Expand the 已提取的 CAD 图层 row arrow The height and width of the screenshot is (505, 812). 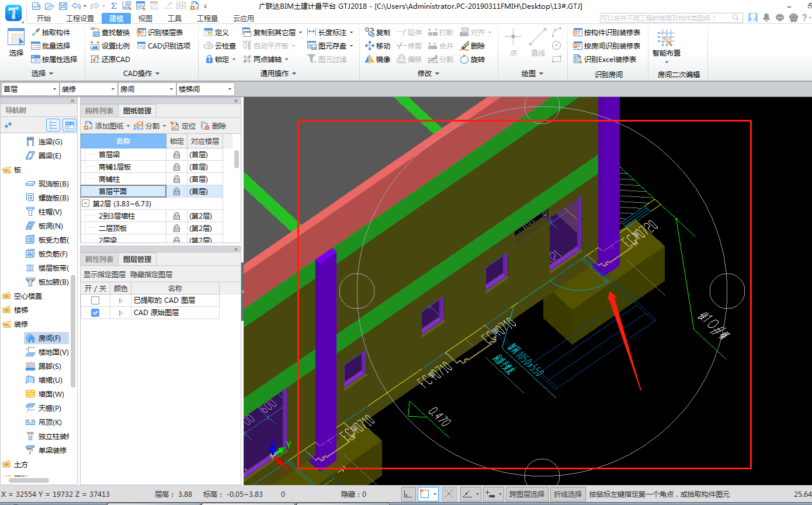pyautogui.click(x=120, y=300)
